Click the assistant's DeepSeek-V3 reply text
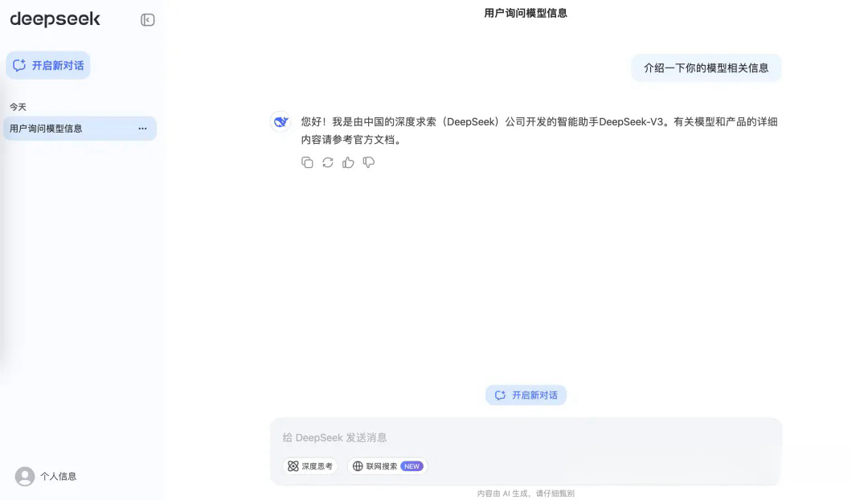Image resolution: width=868 pixels, height=500 pixels. click(x=538, y=130)
